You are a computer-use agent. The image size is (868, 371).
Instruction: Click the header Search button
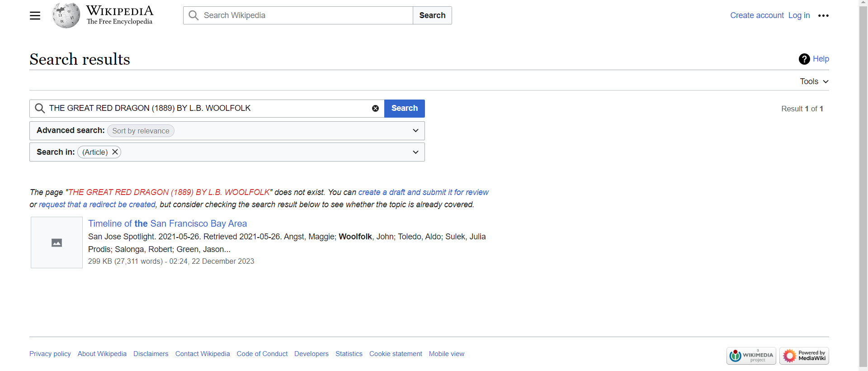coord(432,15)
